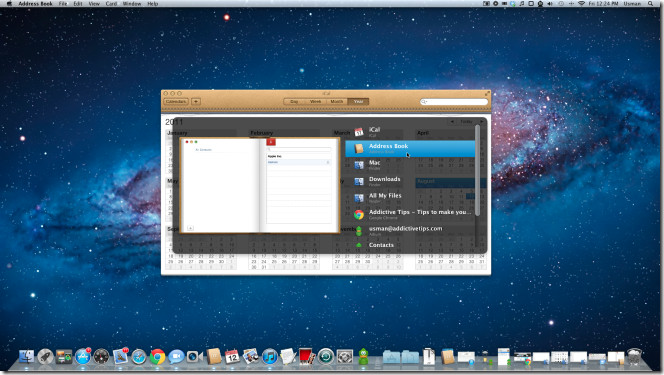The image size is (664, 375).
Task: Open Time Machine icon in Dock
Action: (326, 357)
